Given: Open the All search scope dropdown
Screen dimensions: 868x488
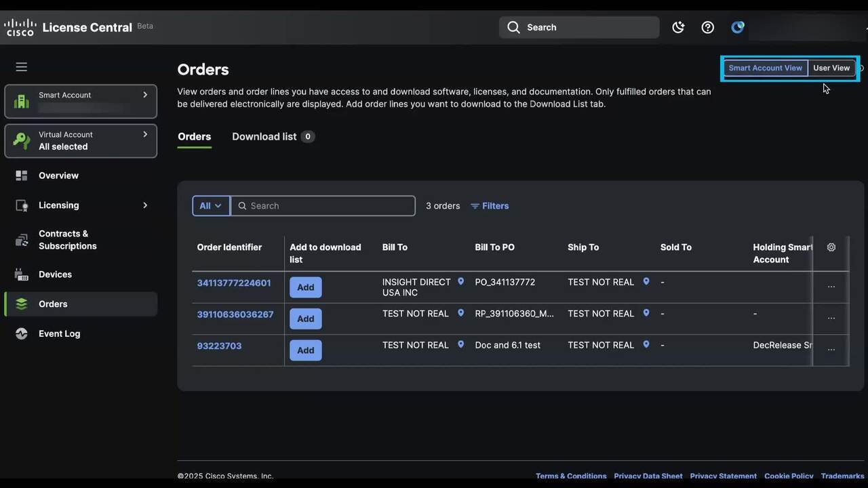Looking at the screenshot, I should tap(211, 206).
